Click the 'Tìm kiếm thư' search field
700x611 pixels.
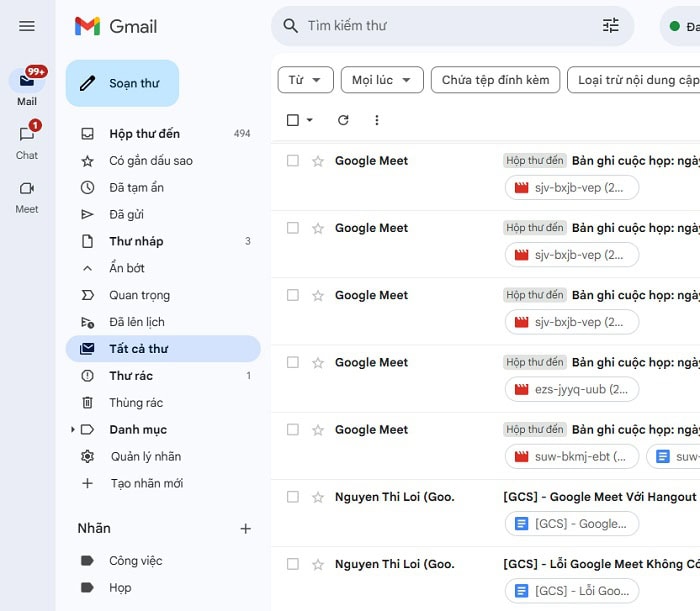[440, 26]
